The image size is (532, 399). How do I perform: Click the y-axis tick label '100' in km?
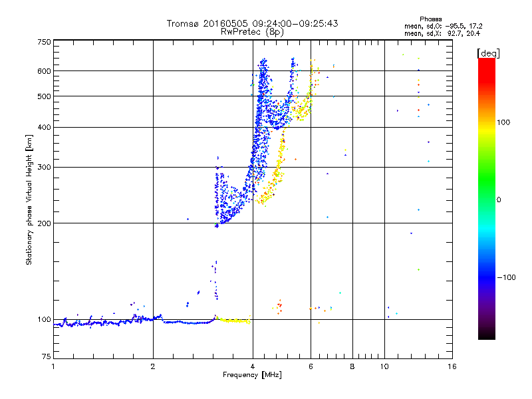pos(44,319)
